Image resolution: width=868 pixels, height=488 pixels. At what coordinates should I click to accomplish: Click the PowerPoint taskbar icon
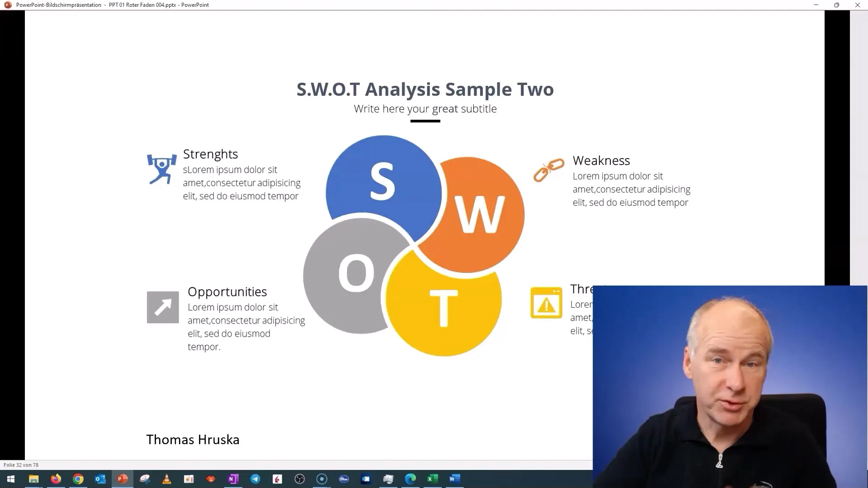122,479
